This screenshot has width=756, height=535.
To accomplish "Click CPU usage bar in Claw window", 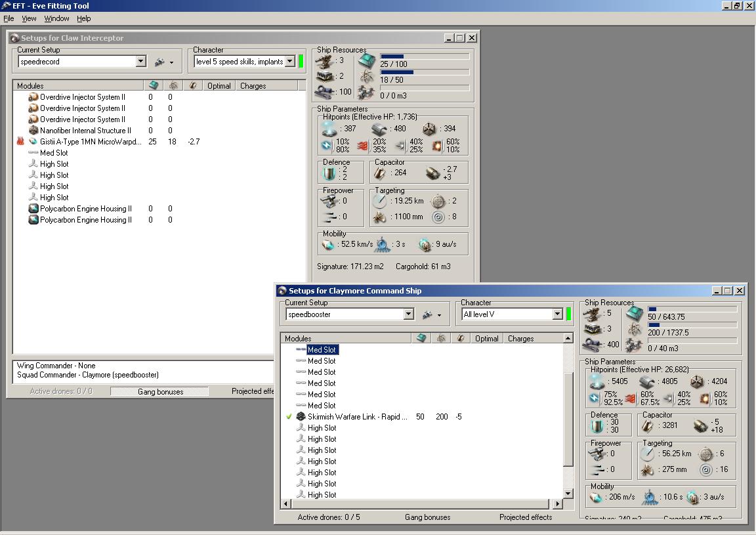I will point(425,56).
